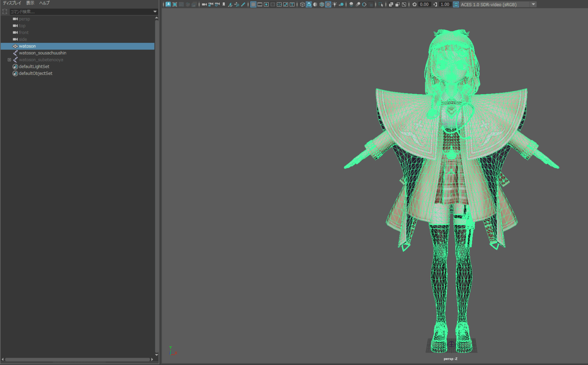Toggle the color management ON button
Screen dimensions: 588x365
tap(456, 5)
